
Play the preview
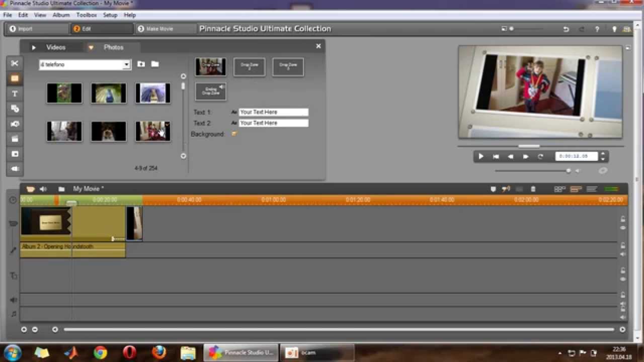tap(480, 156)
